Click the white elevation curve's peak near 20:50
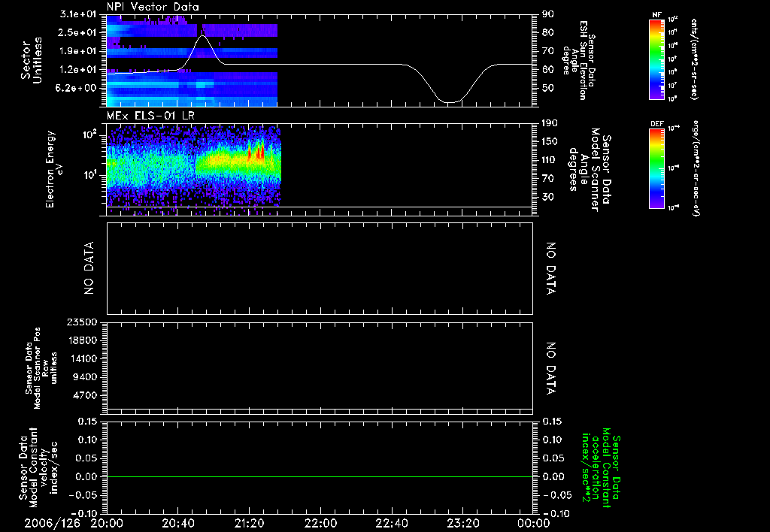This screenshot has height=532, width=770. point(202,35)
